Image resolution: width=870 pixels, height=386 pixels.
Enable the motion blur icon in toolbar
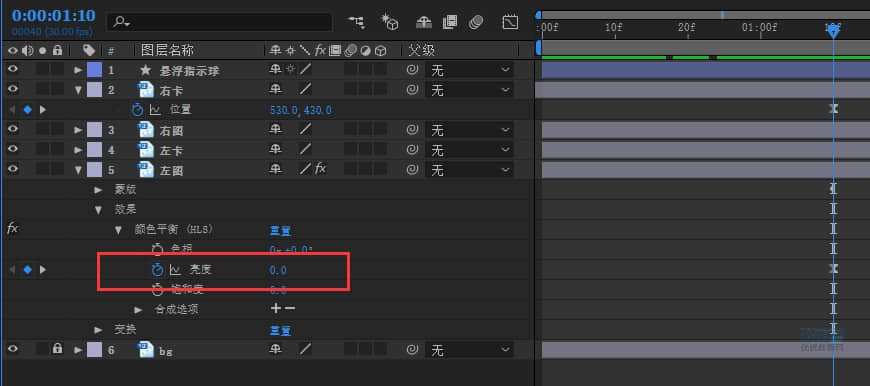click(476, 22)
